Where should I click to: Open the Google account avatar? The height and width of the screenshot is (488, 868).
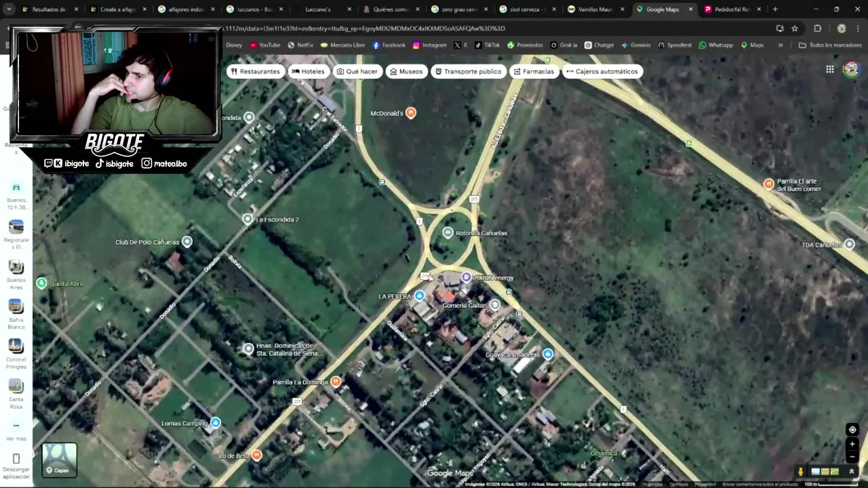[851, 69]
